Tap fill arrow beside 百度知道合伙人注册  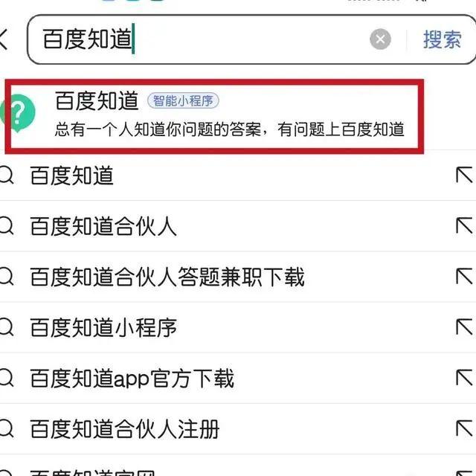pos(464,428)
